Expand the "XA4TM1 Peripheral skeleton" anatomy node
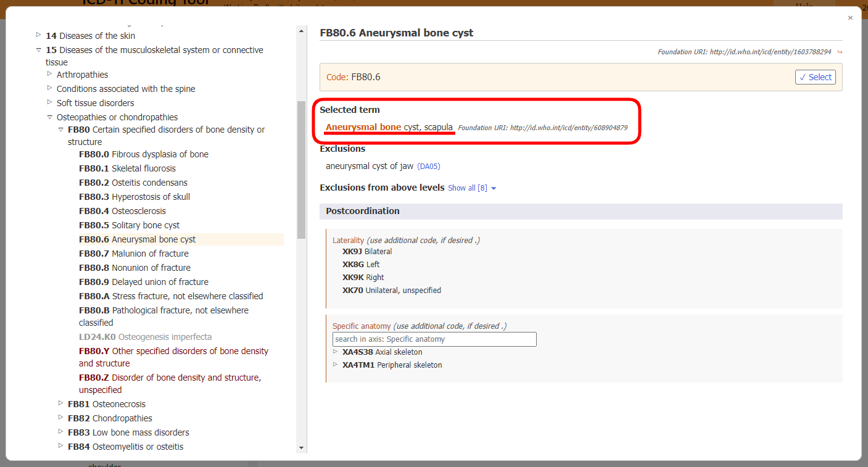 [x=335, y=365]
